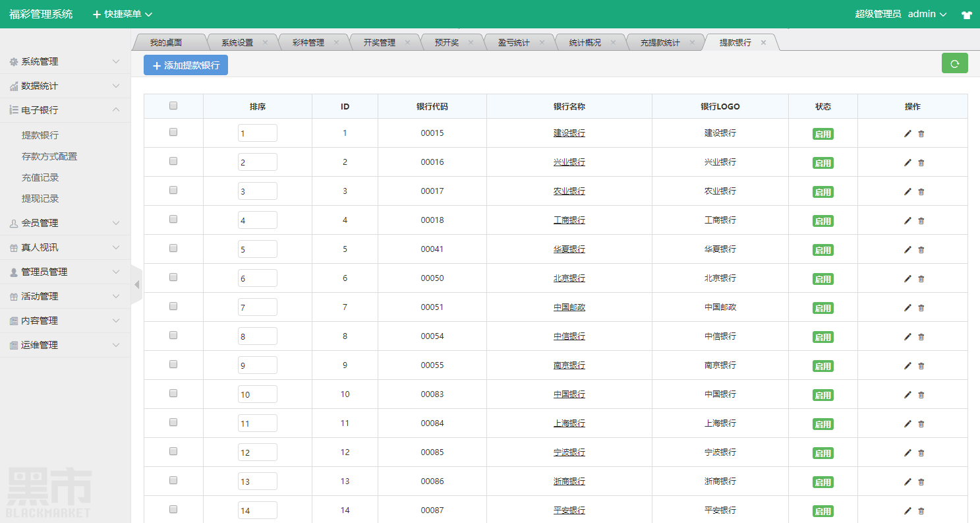Open the 快捷菜单 dropdown in header
Viewport: 980px width, 523px height.
(x=123, y=14)
